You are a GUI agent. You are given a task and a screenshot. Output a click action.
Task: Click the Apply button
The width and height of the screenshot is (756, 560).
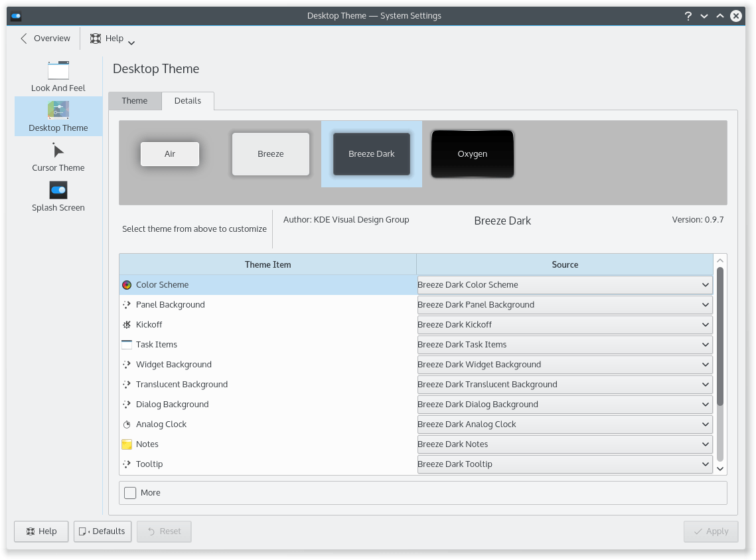pyautogui.click(x=711, y=531)
